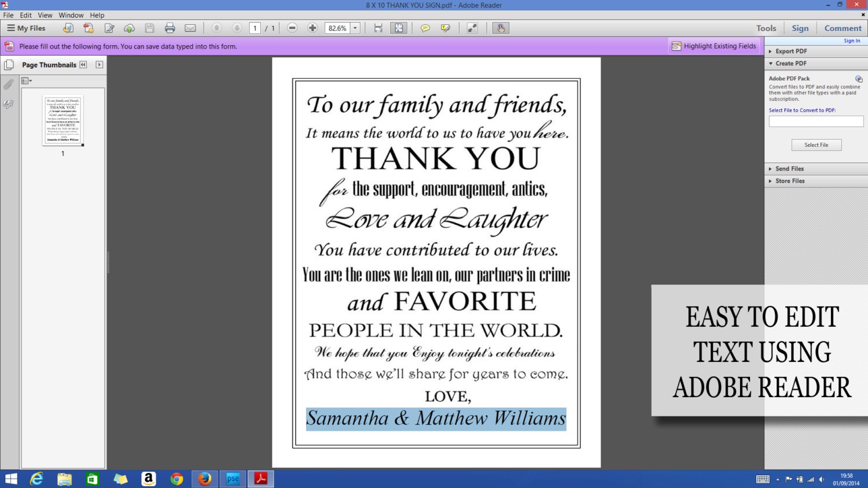The width and height of the screenshot is (868, 488).
Task: Click the attachments paperclip sidebar icon
Action: 9,85
